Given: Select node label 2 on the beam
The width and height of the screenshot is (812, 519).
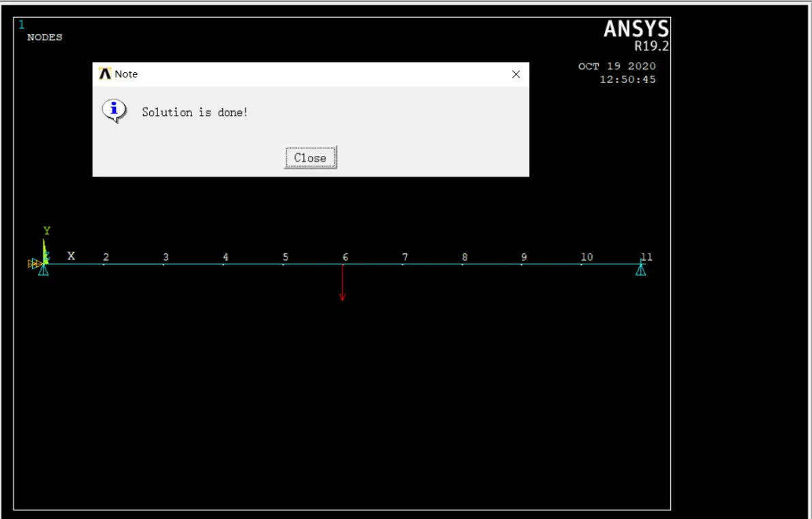Looking at the screenshot, I should (x=106, y=257).
